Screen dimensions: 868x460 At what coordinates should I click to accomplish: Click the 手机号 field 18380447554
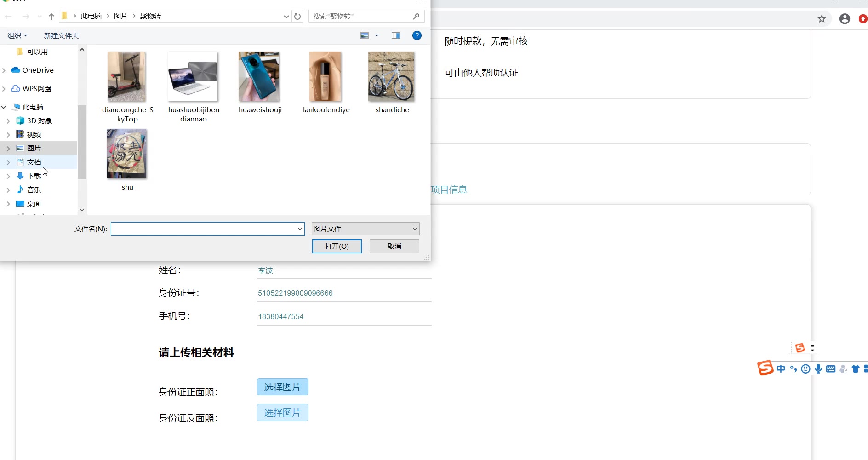(x=344, y=316)
